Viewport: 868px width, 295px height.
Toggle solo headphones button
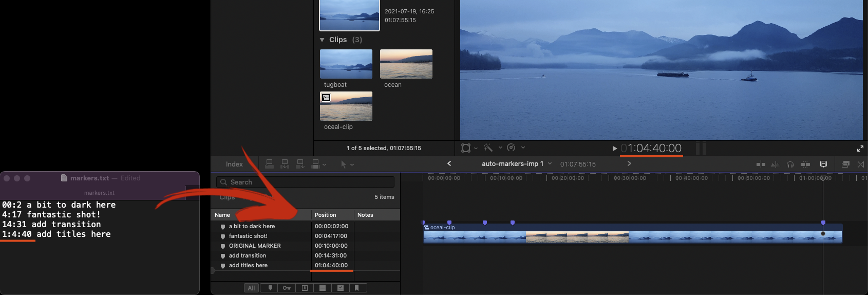click(790, 164)
